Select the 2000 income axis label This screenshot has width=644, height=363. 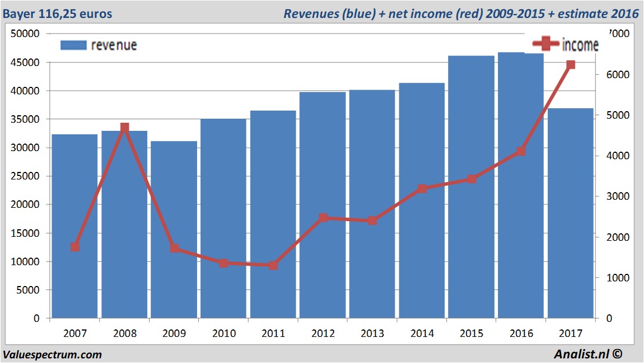point(618,237)
